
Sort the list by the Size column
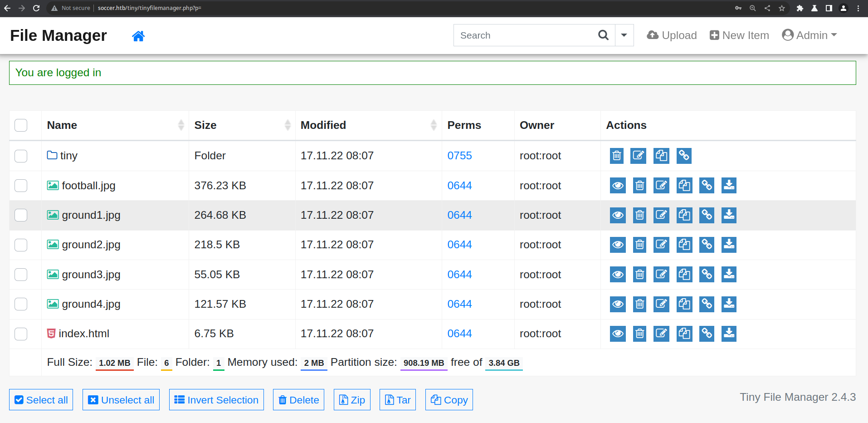coord(205,125)
